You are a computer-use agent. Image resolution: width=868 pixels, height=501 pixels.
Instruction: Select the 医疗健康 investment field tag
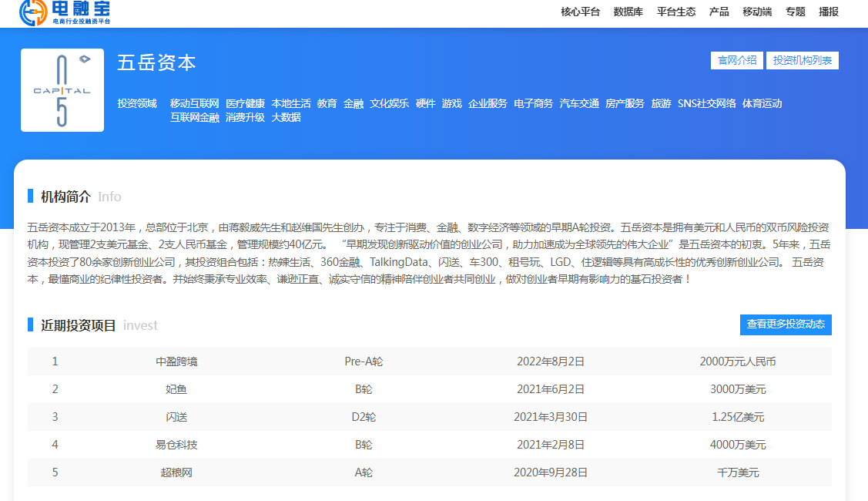245,103
